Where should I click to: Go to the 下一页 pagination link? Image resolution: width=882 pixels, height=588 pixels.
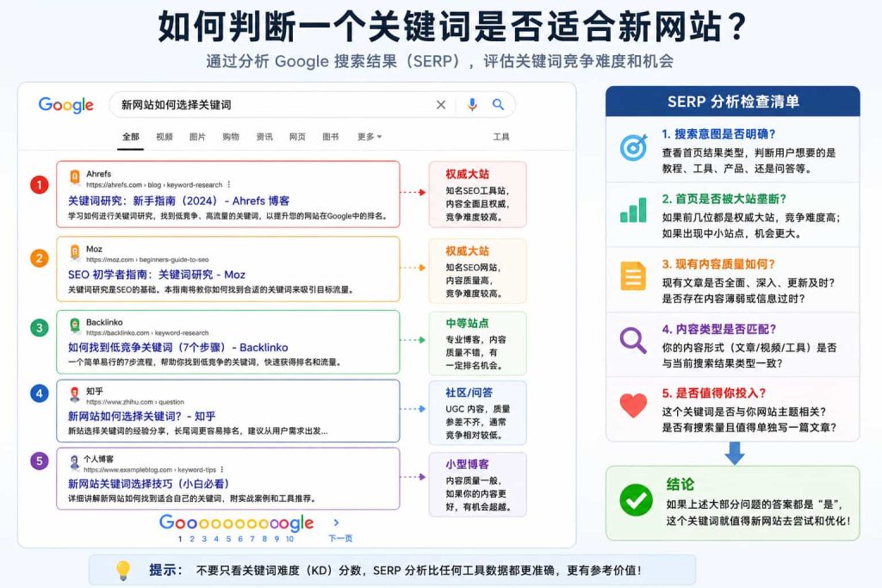340,538
